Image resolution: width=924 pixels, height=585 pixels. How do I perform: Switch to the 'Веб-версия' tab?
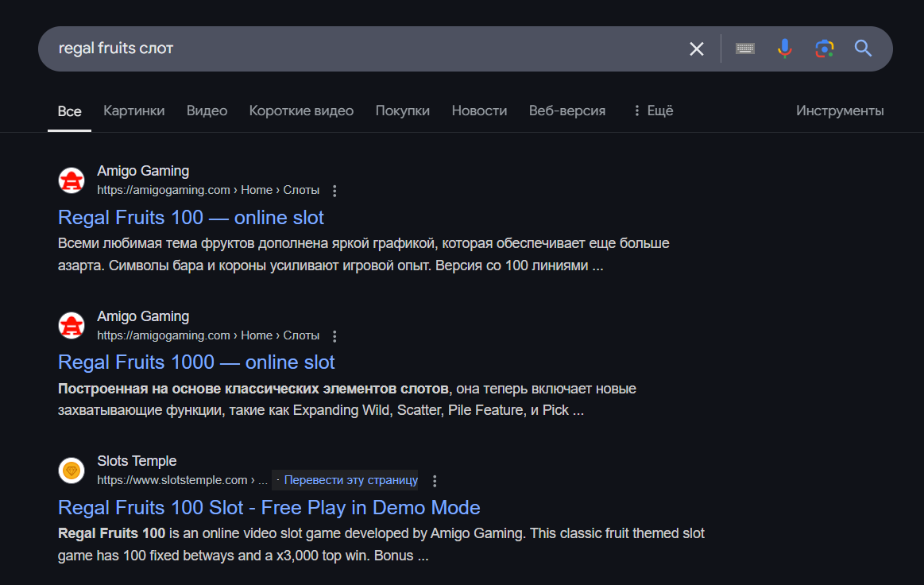point(567,110)
